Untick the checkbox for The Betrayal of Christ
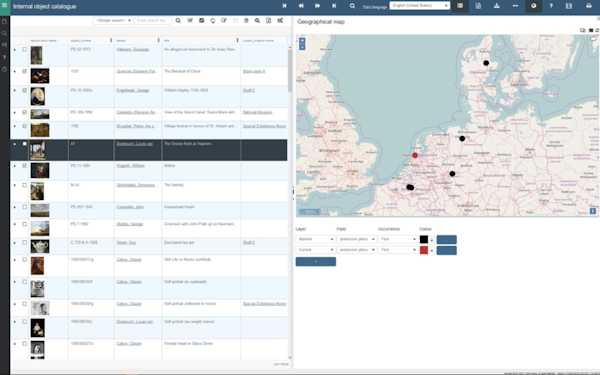The height and width of the screenshot is (375, 600). pos(24,71)
